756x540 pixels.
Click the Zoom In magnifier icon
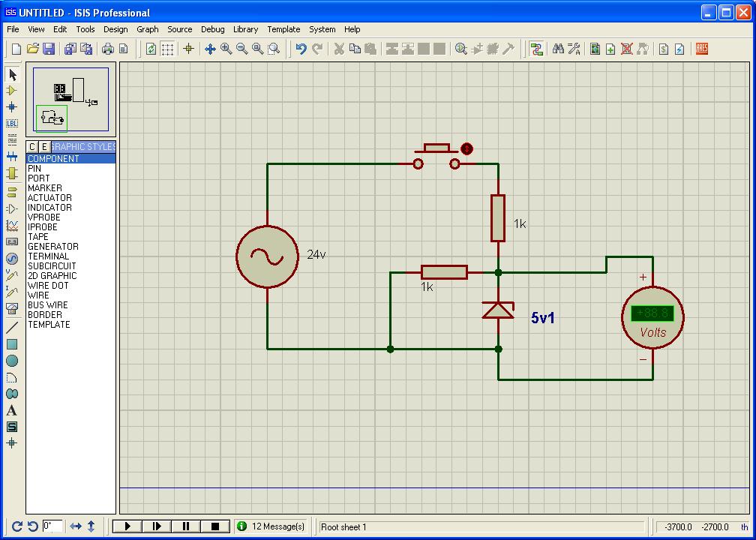(226, 49)
